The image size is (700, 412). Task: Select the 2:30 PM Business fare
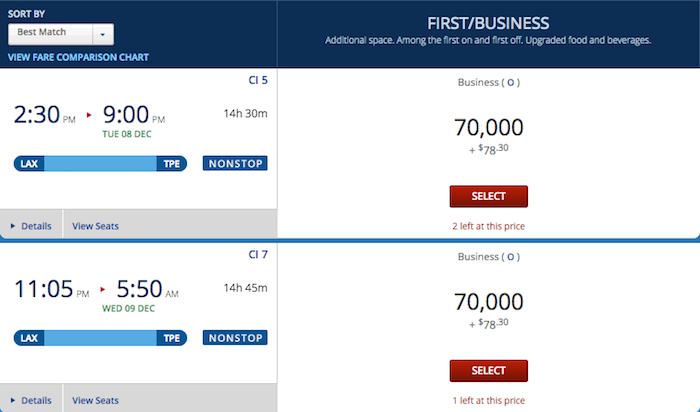tap(488, 196)
